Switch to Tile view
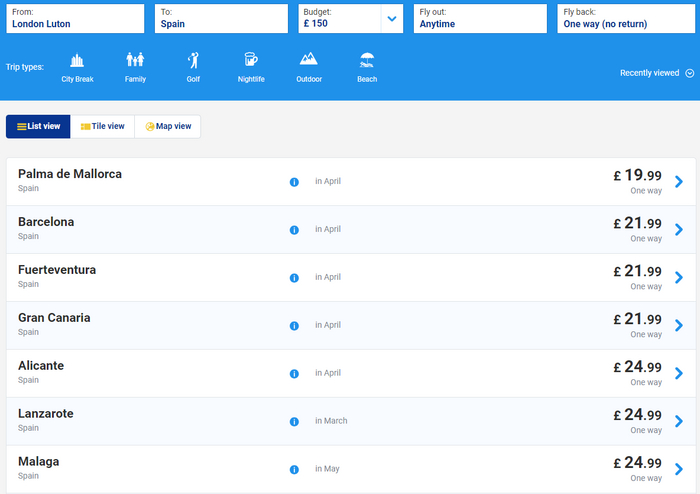This screenshot has height=494, width=700. 102,127
